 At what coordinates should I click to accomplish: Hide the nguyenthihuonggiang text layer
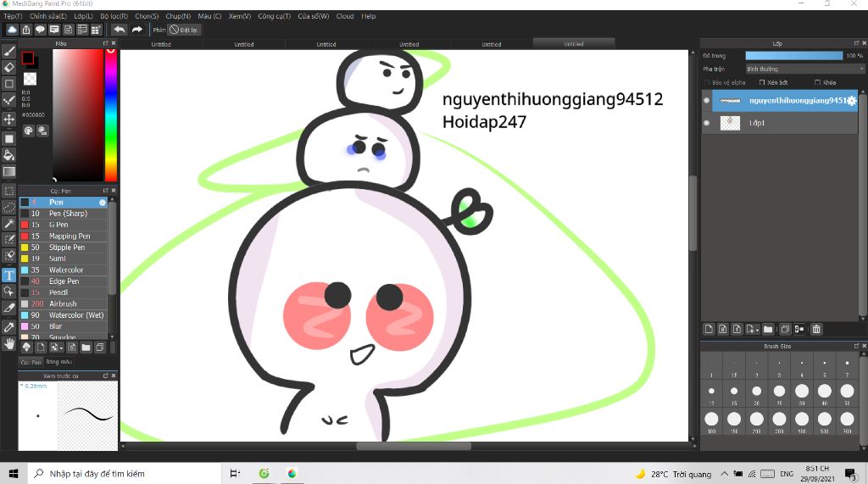[706, 101]
